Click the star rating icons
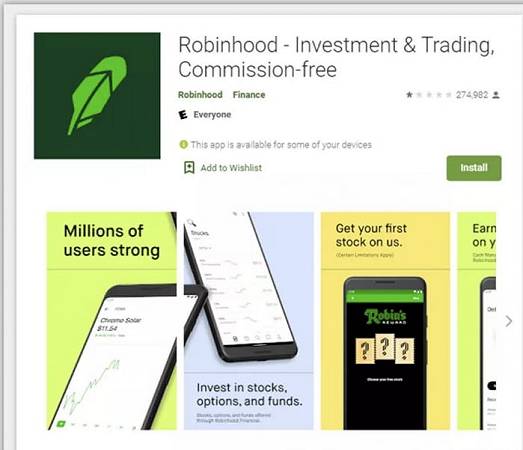The height and width of the screenshot is (450, 523). [429, 95]
